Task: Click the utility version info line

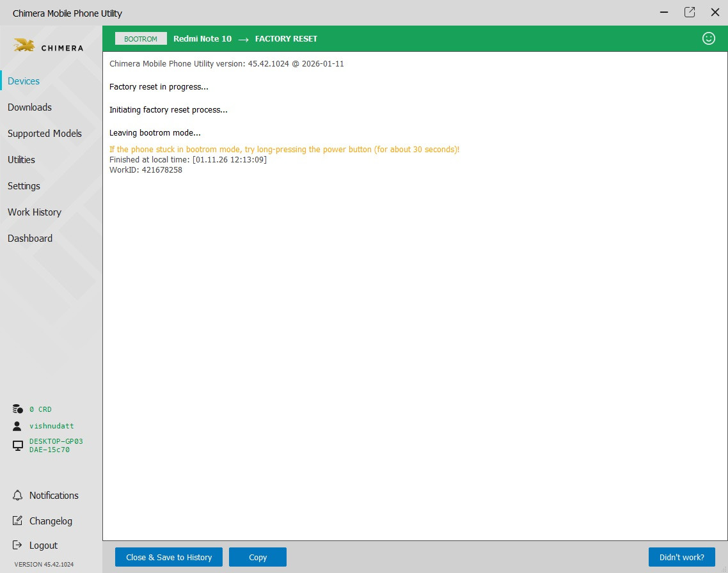Action: point(226,63)
